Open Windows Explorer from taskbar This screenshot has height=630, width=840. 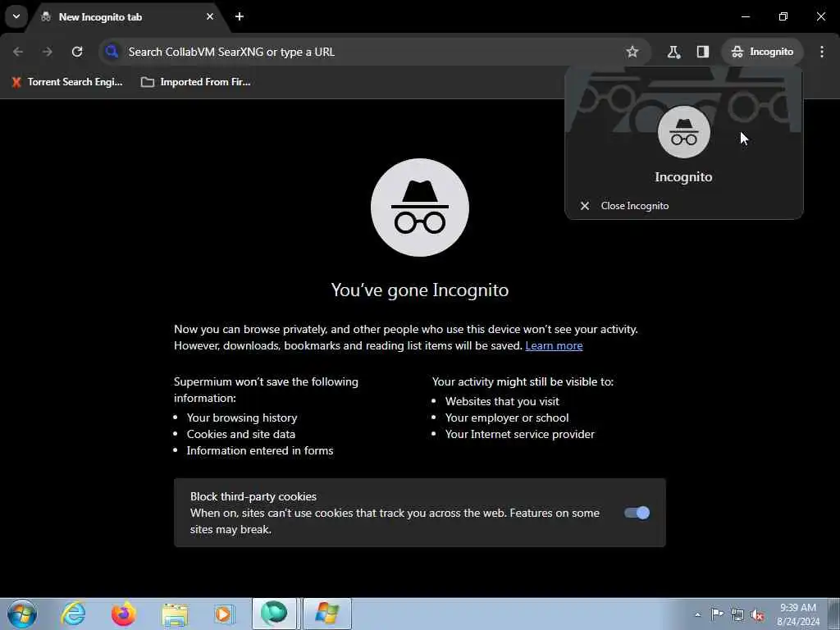click(174, 614)
